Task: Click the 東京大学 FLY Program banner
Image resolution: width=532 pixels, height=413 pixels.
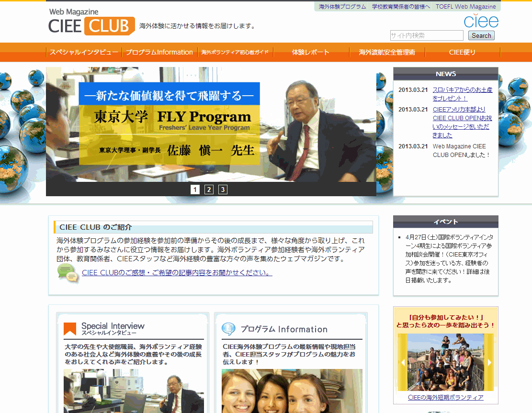Action: tap(211, 124)
